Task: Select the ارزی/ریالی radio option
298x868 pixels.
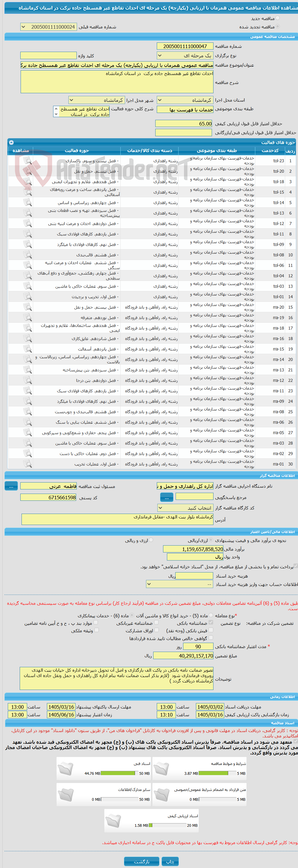Action: (211, 540)
